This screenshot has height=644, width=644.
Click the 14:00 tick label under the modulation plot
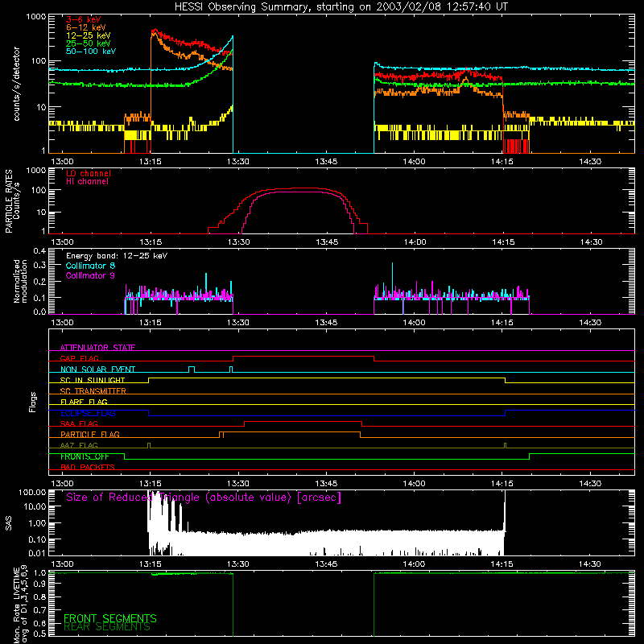(x=414, y=323)
